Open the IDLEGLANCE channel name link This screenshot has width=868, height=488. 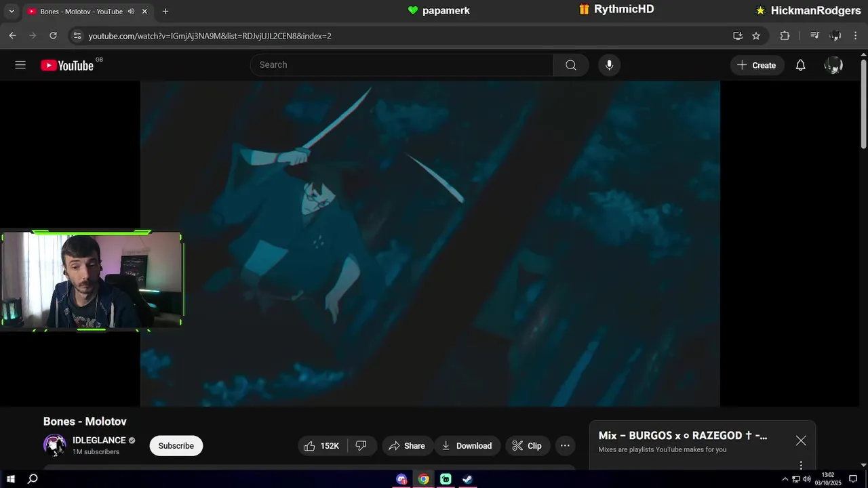point(99,441)
